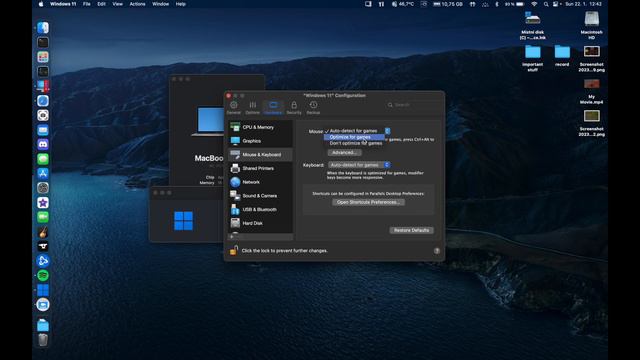The image size is (640, 360).
Task: Open iMovie star icon in Dock
Action: point(43,203)
